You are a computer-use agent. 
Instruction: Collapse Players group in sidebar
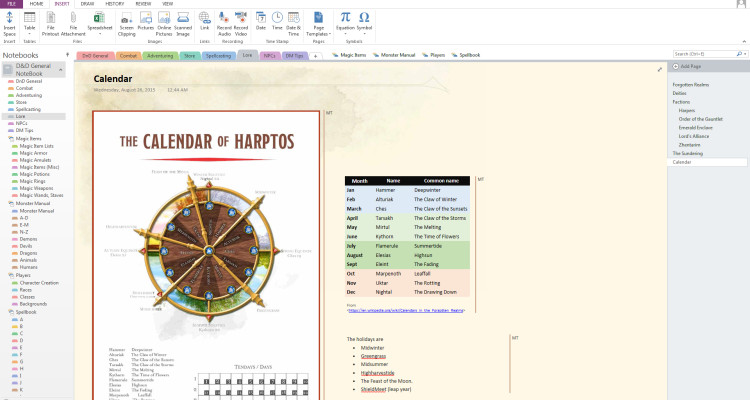tap(11, 276)
